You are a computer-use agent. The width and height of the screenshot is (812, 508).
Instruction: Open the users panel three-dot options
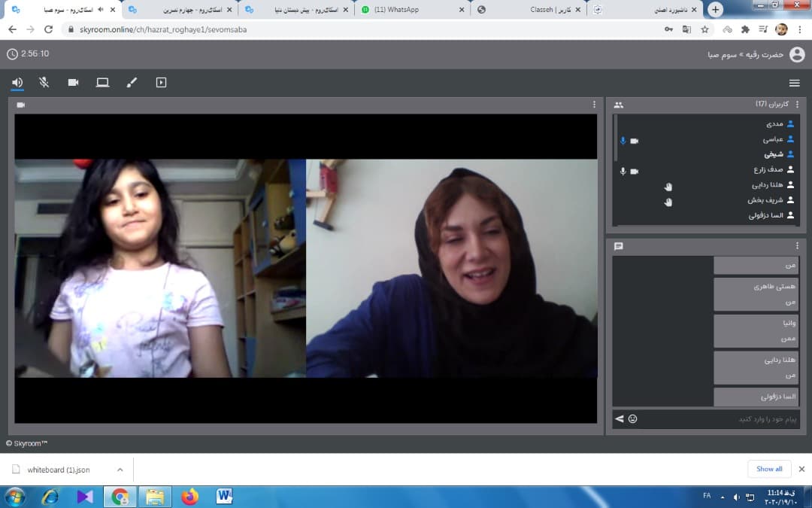point(797,105)
